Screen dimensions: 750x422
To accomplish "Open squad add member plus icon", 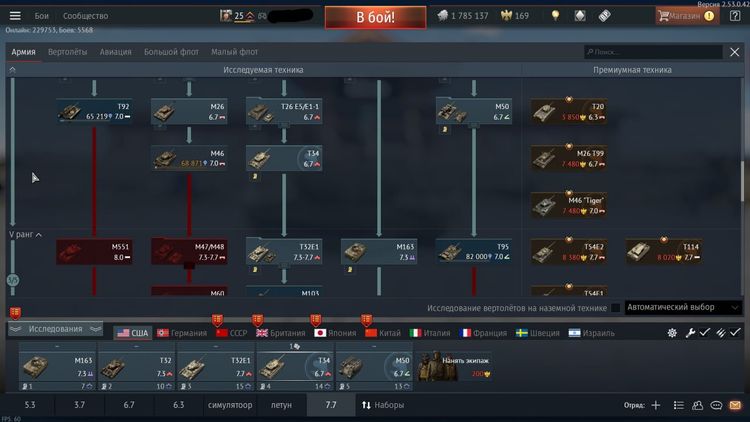I will tap(656, 405).
